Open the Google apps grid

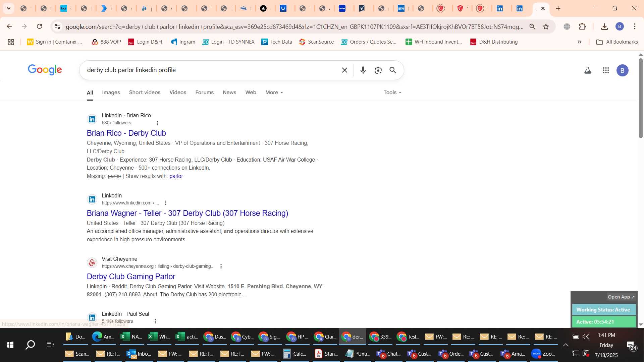click(x=606, y=70)
